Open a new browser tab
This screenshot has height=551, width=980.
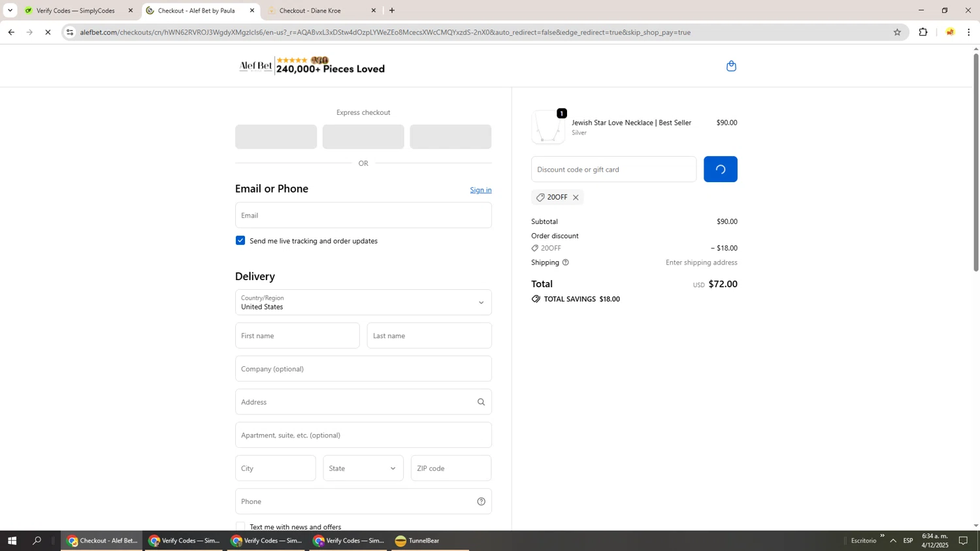click(392, 10)
